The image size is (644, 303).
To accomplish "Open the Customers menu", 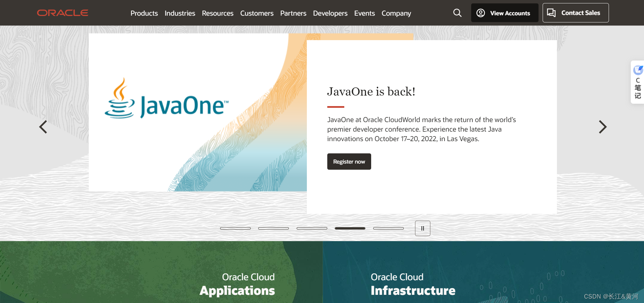I will click(x=257, y=13).
